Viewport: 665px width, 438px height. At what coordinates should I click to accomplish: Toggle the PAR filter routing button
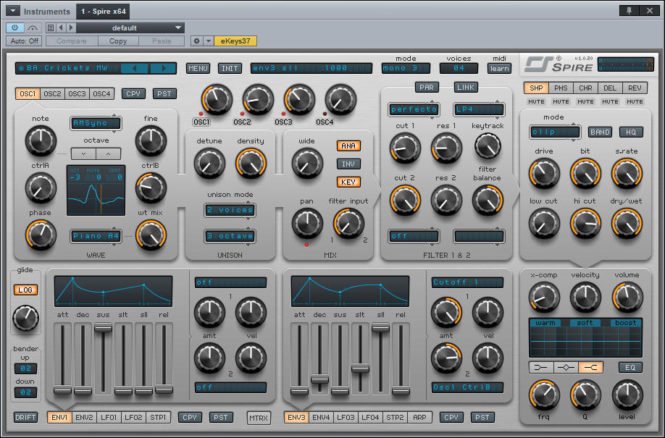pyautogui.click(x=426, y=87)
